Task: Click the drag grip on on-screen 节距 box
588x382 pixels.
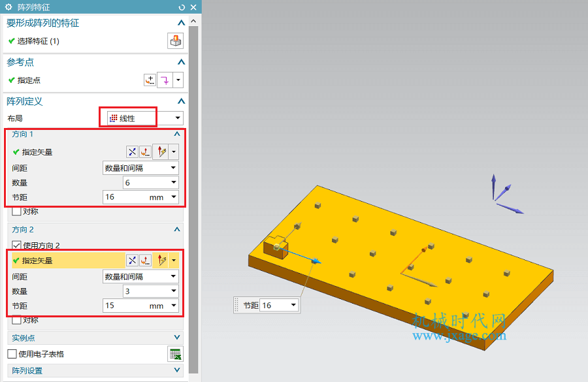Action: (x=237, y=305)
